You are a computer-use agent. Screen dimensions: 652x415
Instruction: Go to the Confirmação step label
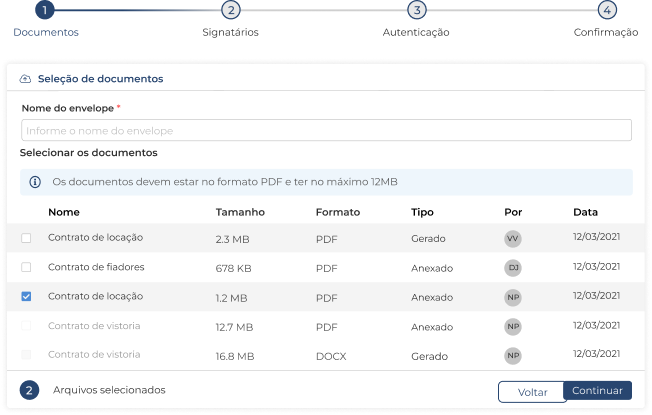606,32
